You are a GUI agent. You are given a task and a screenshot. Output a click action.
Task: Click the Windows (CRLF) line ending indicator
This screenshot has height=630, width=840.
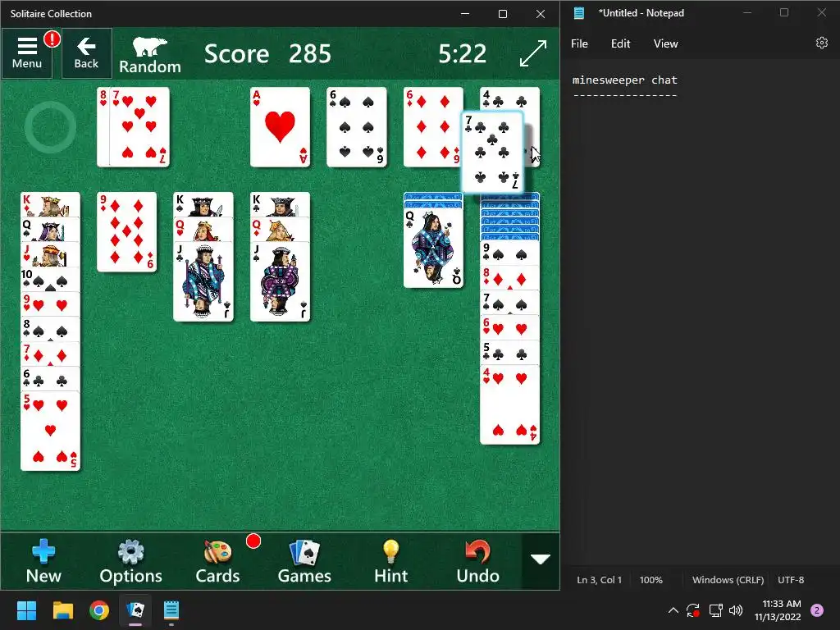(728, 580)
